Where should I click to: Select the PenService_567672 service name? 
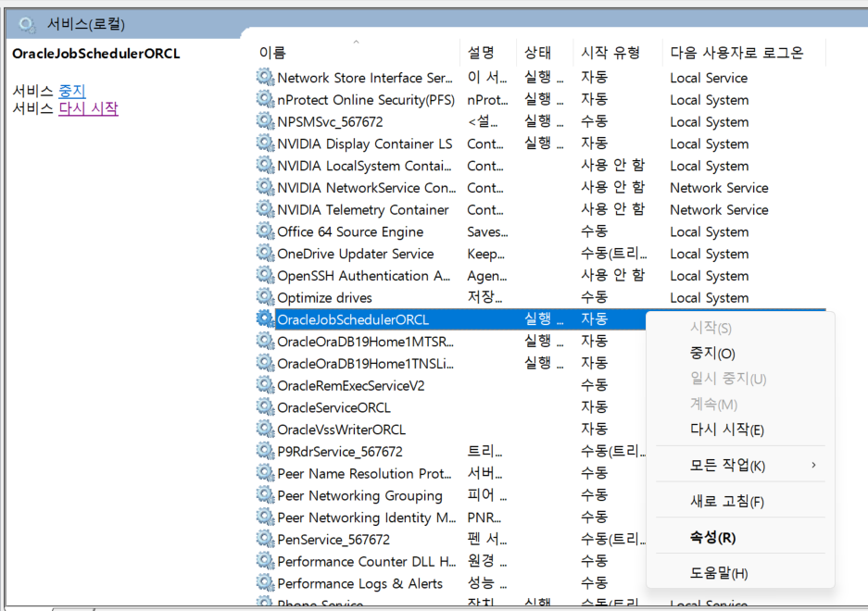click(333, 540)
